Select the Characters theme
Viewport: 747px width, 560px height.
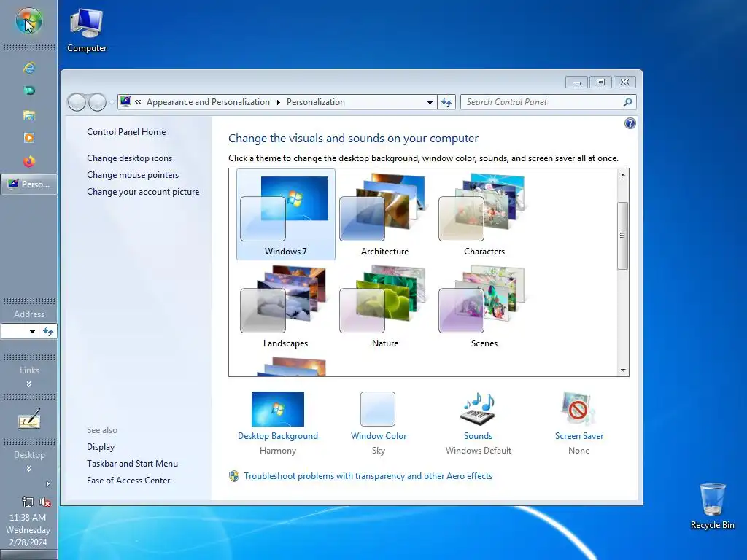(x=484, y=215)
